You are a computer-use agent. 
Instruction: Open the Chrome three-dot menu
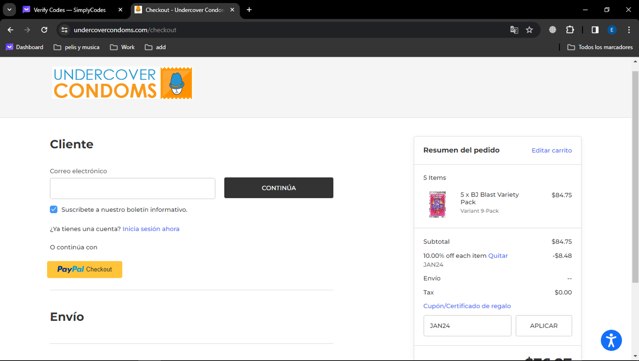tap(629, 30)
